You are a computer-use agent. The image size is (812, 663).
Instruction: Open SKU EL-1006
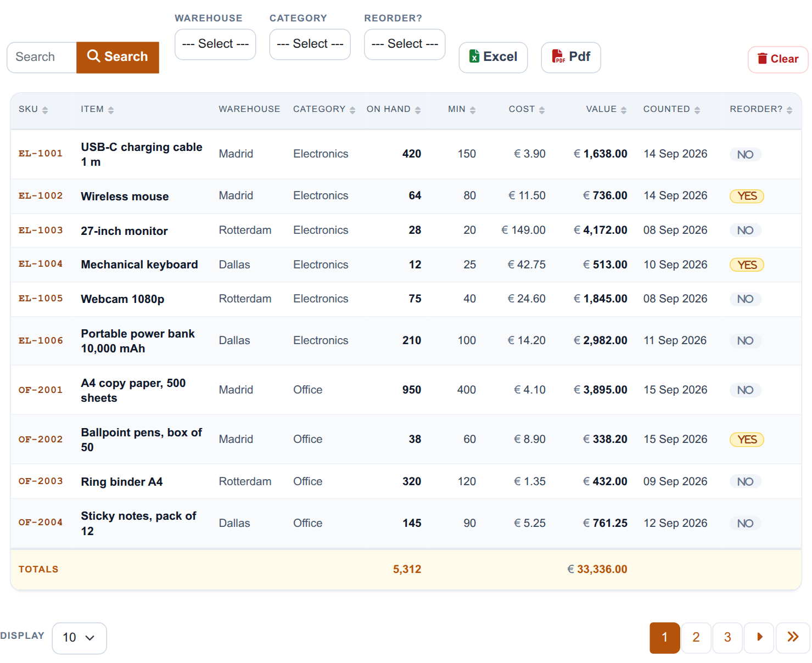41,341
